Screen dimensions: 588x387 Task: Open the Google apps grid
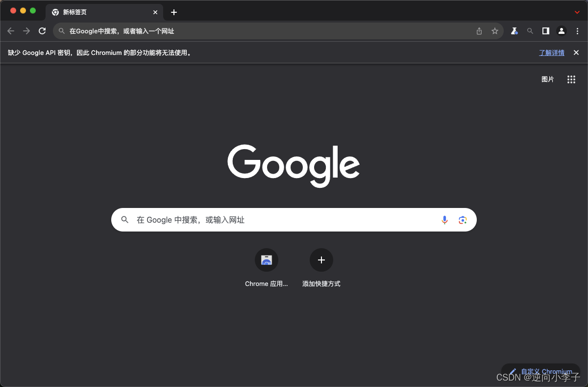coord(571,79)
